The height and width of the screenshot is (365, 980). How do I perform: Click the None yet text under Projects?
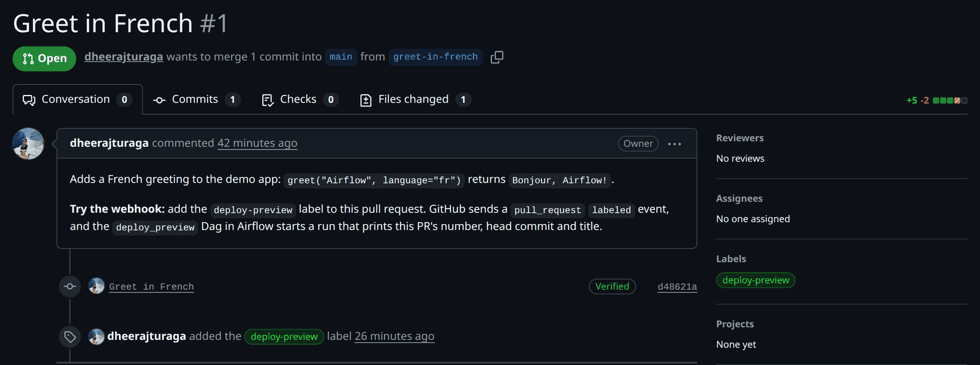[x=736, y=345]
